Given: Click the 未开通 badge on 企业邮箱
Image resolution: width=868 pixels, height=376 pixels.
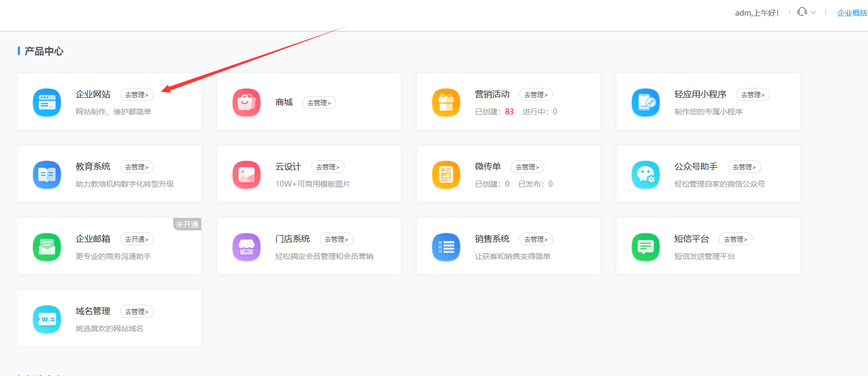Looking at the screenshot, I should point(187,224).
